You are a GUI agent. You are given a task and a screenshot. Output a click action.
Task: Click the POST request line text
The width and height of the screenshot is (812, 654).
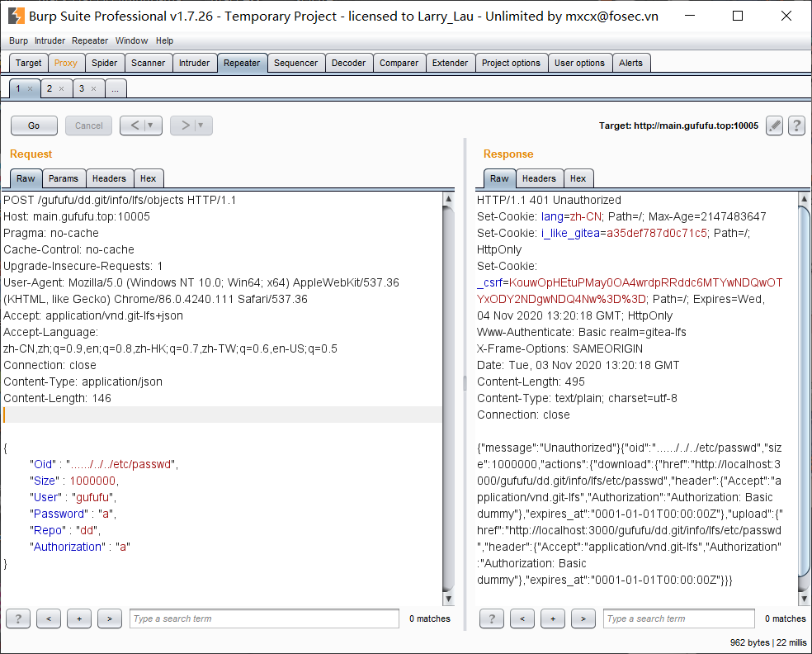tap(120, 200)
